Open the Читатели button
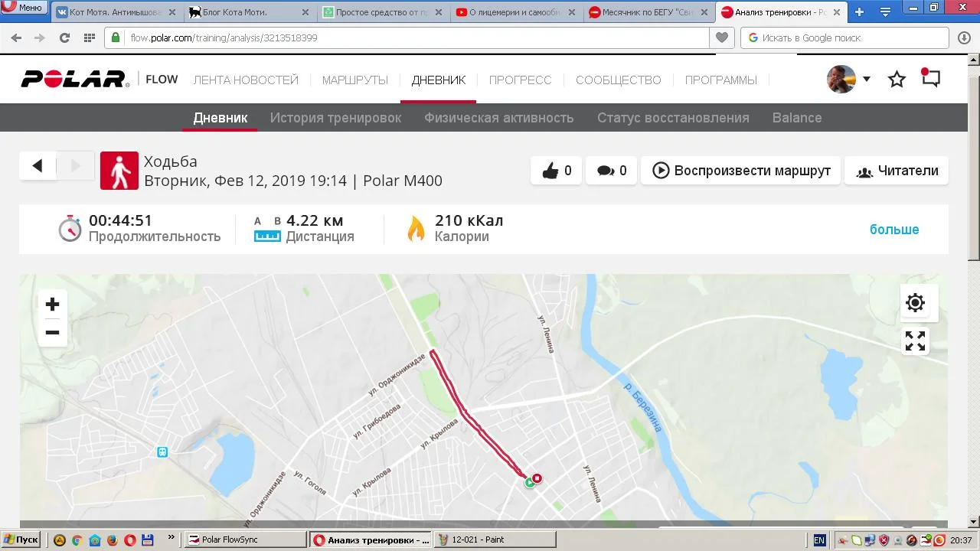 point(897,171)
